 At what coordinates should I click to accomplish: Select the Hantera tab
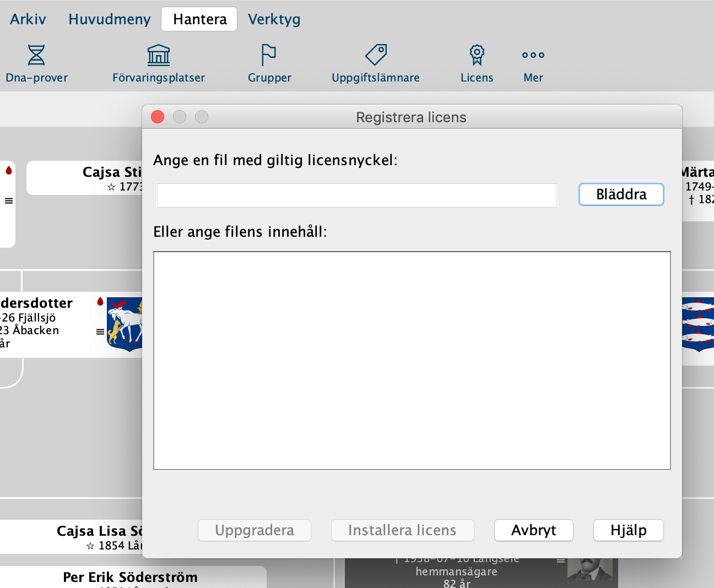point(199,19)
